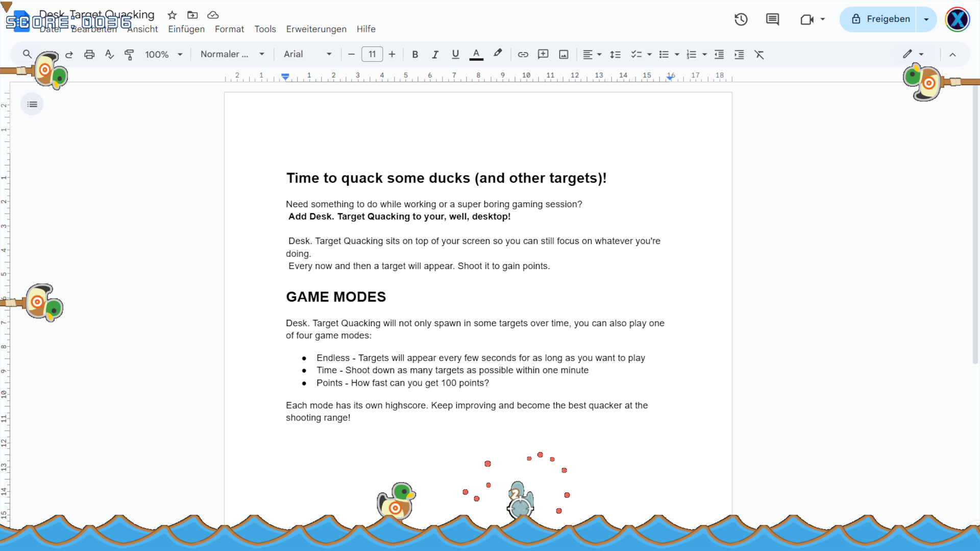Image resolution: width=980 pixels, height=551 pixels.
Task: Toggle italic formatting
Action: (x=435, y=54)
